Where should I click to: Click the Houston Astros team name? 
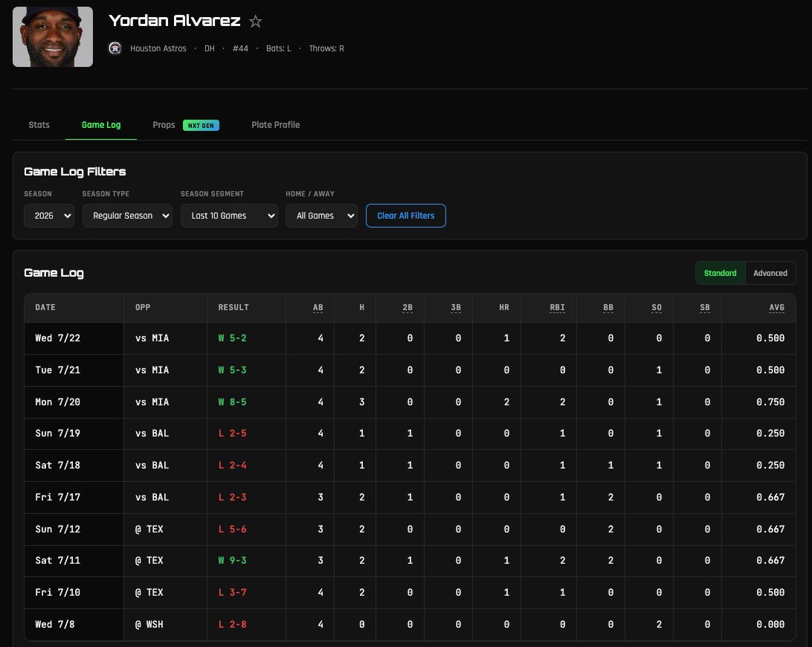pyautogui.click(x=158, y=48)
